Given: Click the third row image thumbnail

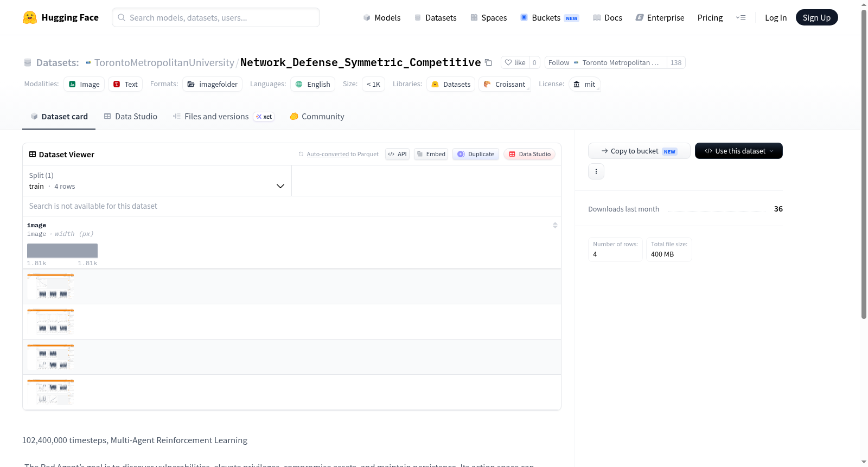Looking at the screenshot, I should (x=50, y=357).
